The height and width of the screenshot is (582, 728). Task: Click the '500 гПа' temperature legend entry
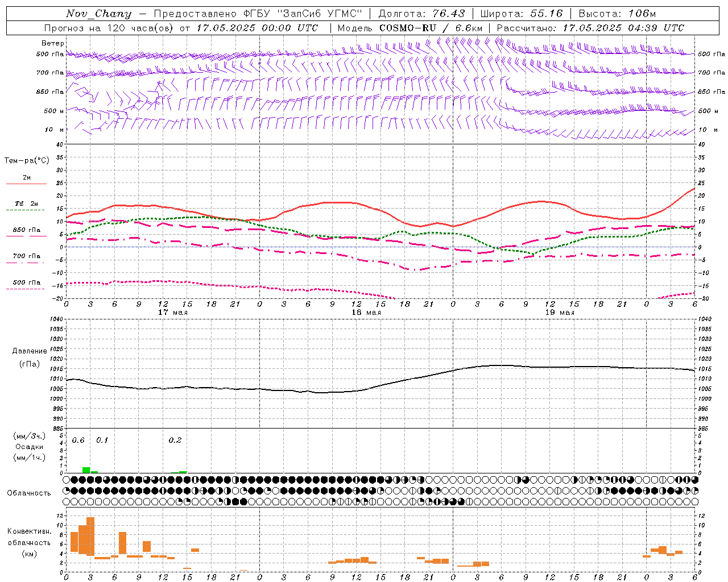[27, 282]
